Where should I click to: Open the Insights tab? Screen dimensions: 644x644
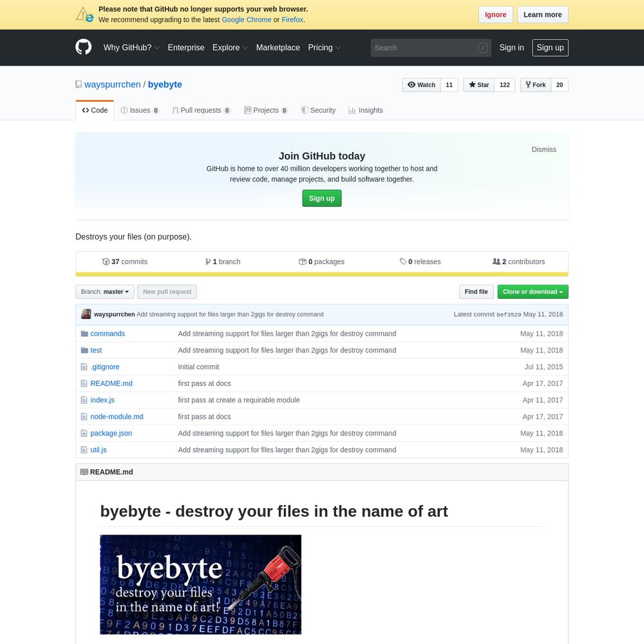[366, 110]
